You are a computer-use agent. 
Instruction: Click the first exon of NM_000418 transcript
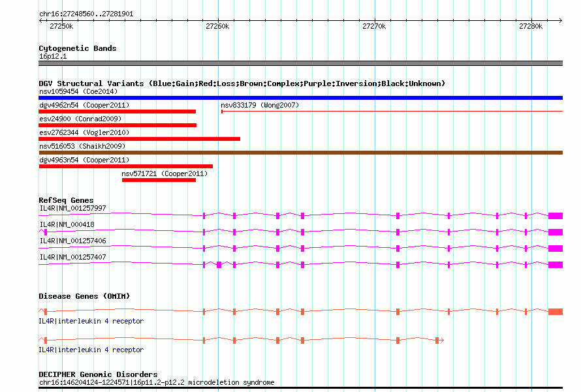click(46, 232)
